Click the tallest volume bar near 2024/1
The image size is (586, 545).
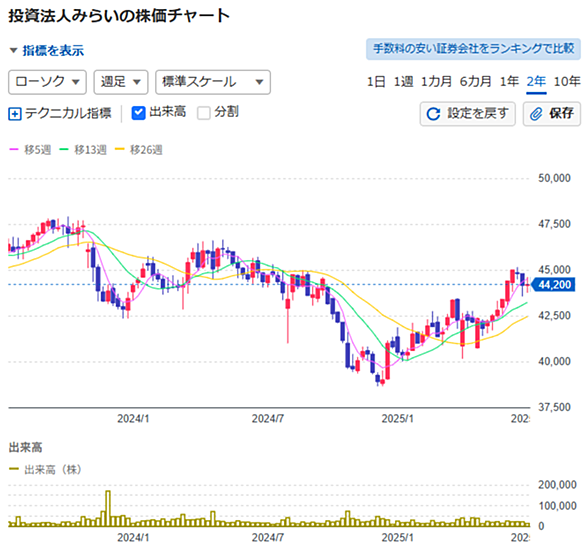[x=108, y=508]
